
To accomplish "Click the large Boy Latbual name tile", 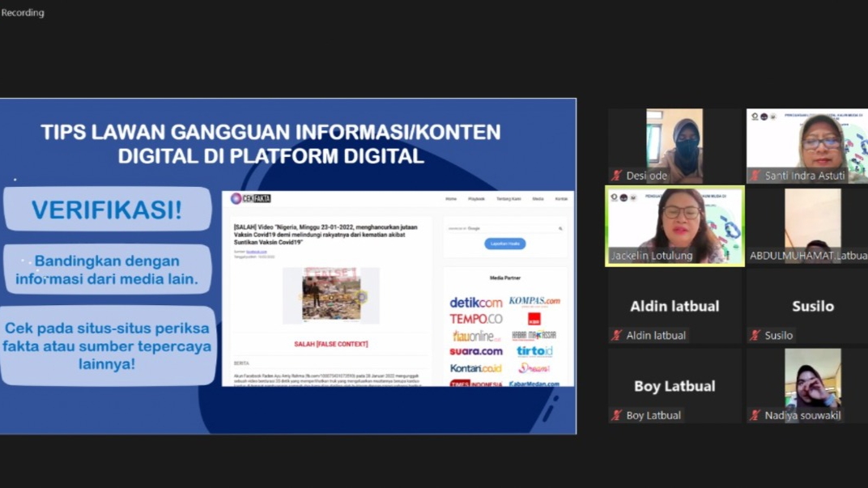I will coord(674,386).
